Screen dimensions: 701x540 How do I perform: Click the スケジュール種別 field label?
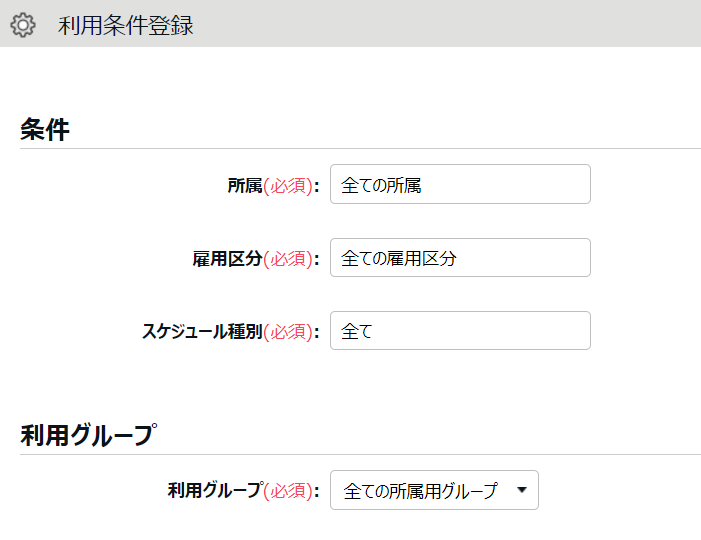[x=202, y=332]
